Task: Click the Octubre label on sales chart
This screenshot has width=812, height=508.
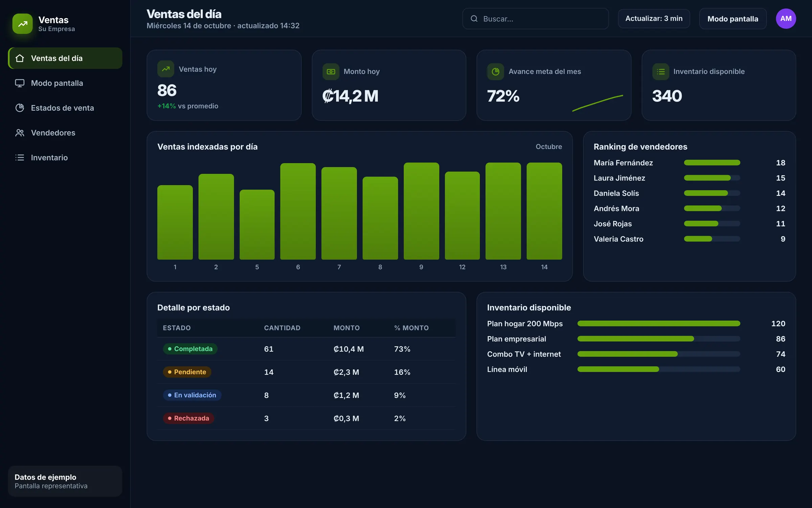Action: click(x=549, y=147)
